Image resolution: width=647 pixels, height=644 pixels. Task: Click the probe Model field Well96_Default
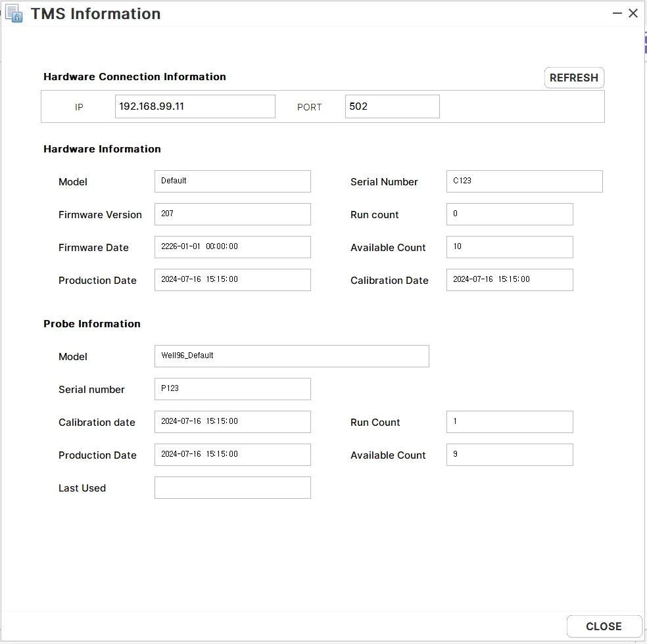(x=292, y=356)
